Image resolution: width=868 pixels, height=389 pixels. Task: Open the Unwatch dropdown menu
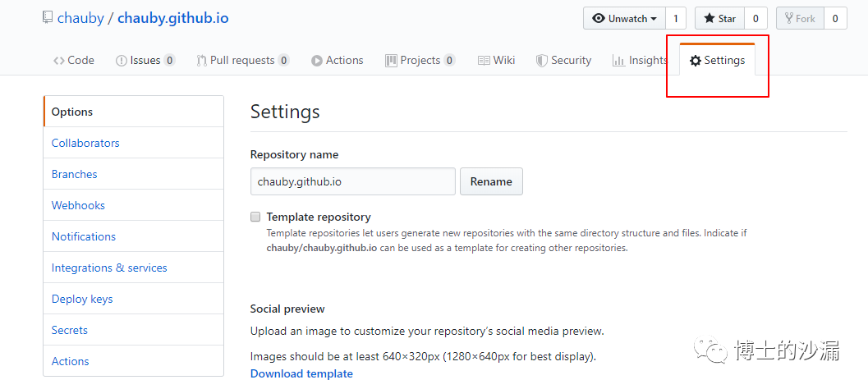click(624, 18)
